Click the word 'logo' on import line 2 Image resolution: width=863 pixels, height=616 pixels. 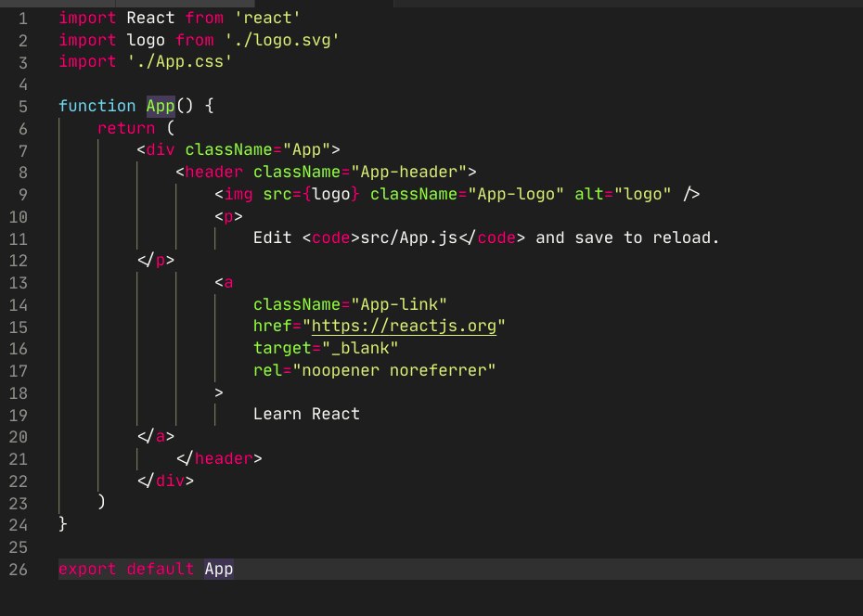pos(146,41)
